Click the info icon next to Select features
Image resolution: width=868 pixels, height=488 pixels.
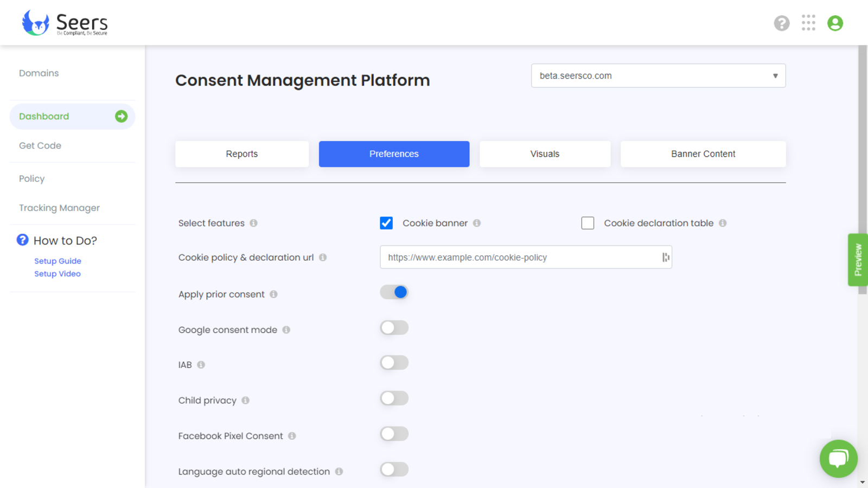(253, 223)
